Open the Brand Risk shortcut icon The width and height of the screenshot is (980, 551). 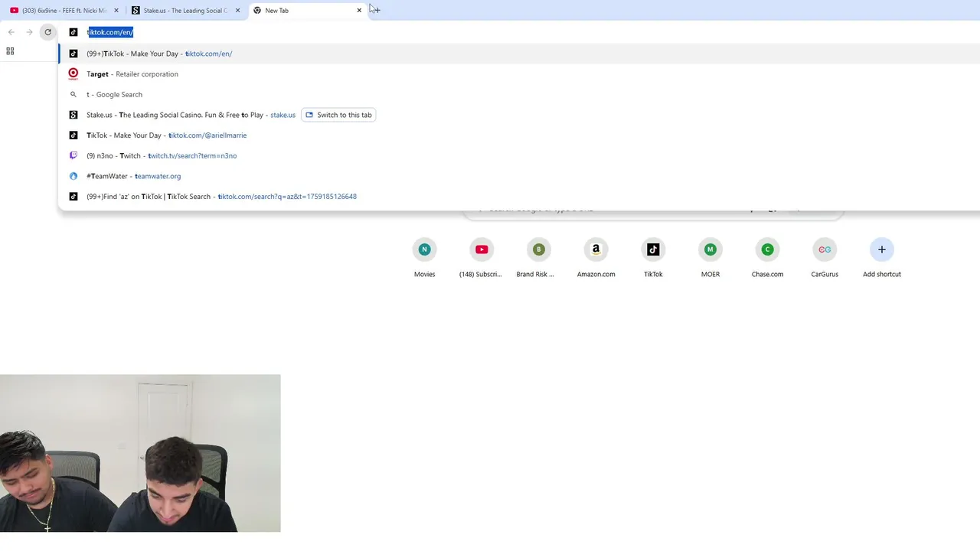coord(538,249)
